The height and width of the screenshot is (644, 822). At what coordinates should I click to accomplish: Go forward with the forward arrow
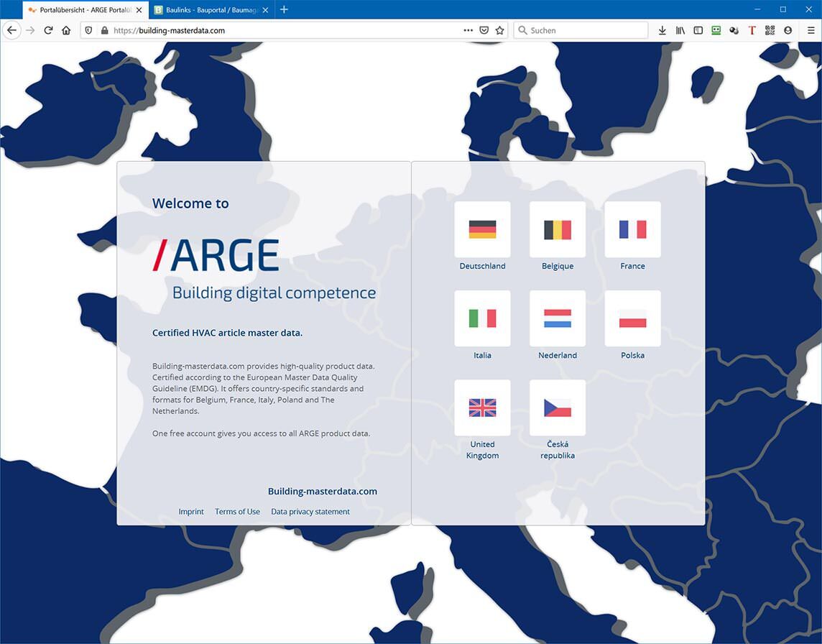click(x=30, y=30)
